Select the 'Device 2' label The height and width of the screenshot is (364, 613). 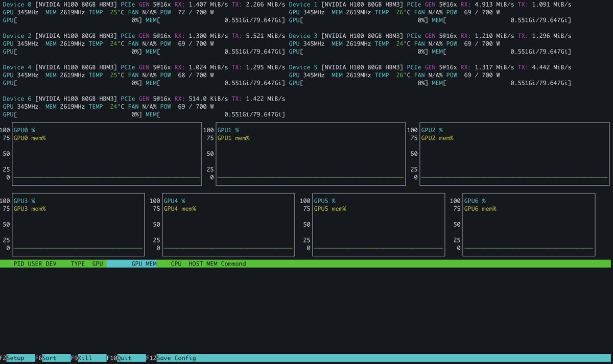tap(17, 36)
